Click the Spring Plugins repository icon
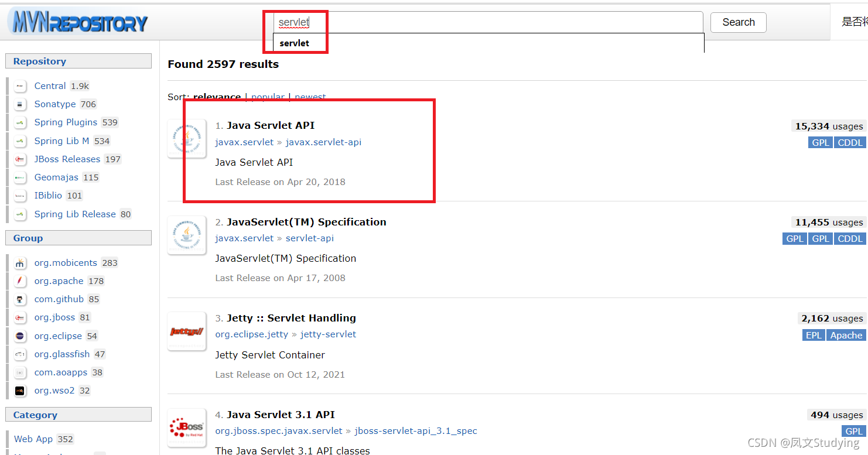 [20, 122]
